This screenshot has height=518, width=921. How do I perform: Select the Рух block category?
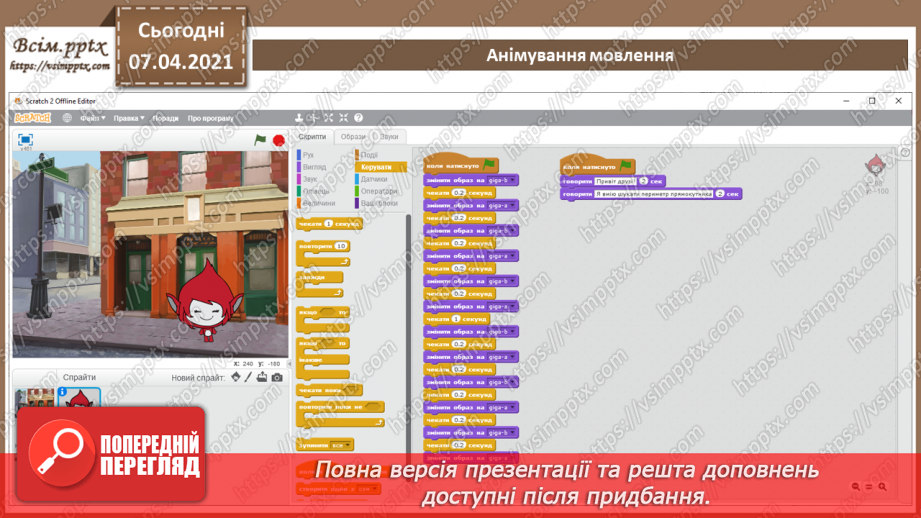click(x=308, y=155)
